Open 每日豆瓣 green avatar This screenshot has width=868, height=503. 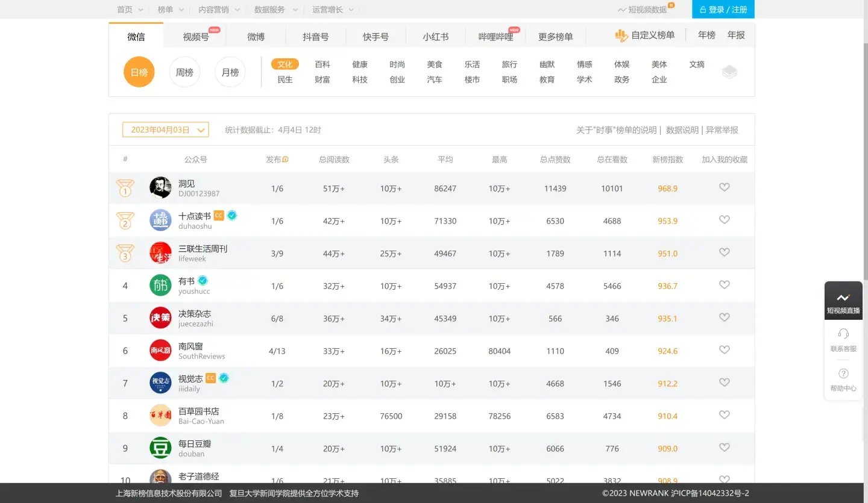pos(160,448)
